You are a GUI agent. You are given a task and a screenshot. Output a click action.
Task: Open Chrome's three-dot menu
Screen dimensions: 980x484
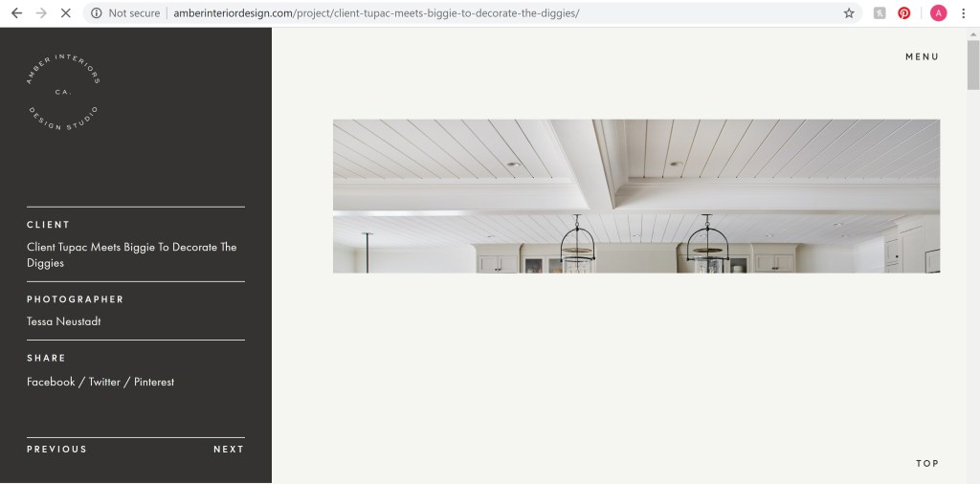pyautogui.click(x=964, y=13)
